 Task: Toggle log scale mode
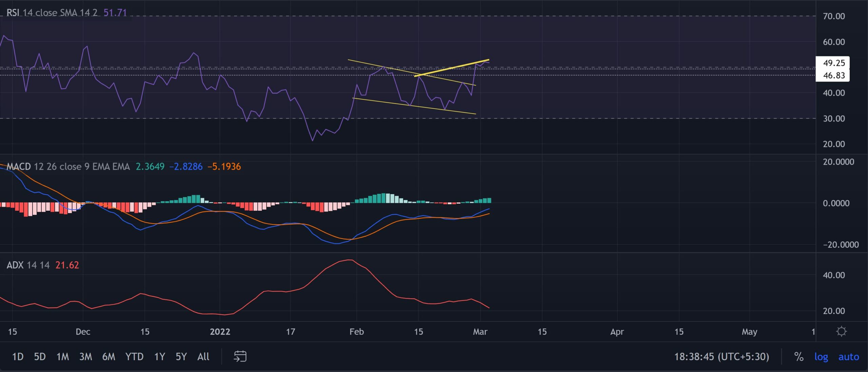[x=821, y=357]
